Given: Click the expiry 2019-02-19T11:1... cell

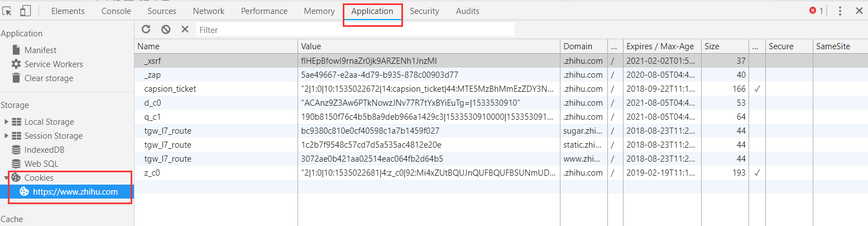Looking at the screenshot, I should tap(661, 172).
